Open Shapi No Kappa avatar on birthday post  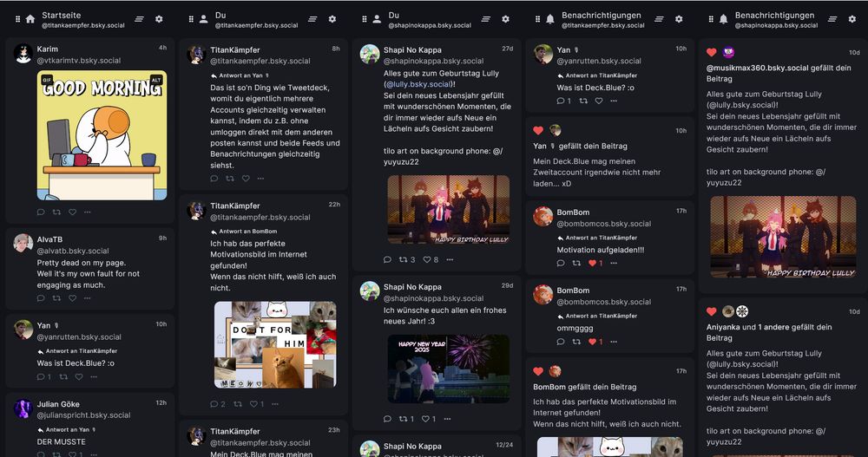pos(370,55)
